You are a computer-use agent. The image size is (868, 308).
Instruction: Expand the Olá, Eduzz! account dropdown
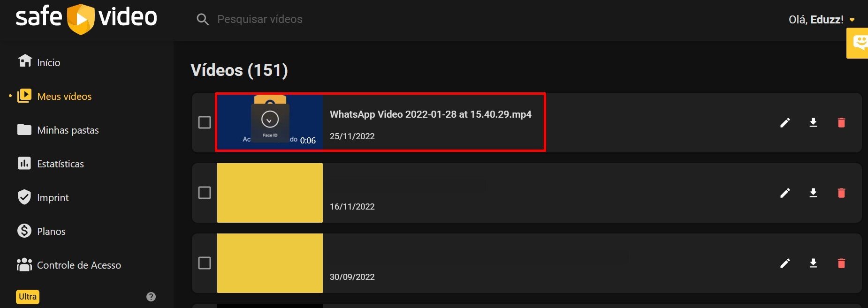[x=852, y=20]
